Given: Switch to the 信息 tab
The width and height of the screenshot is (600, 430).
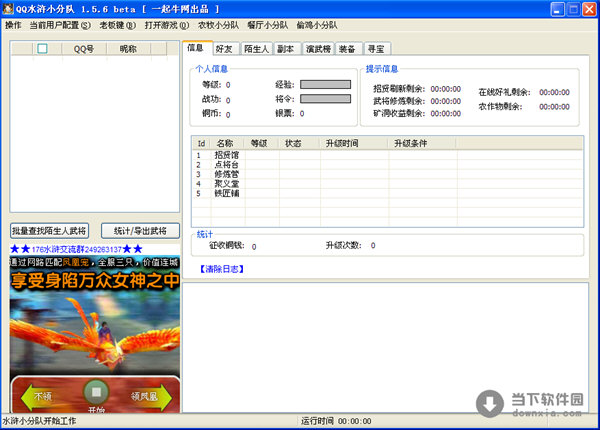Looking at the screenshot, I should coord(197,48).
